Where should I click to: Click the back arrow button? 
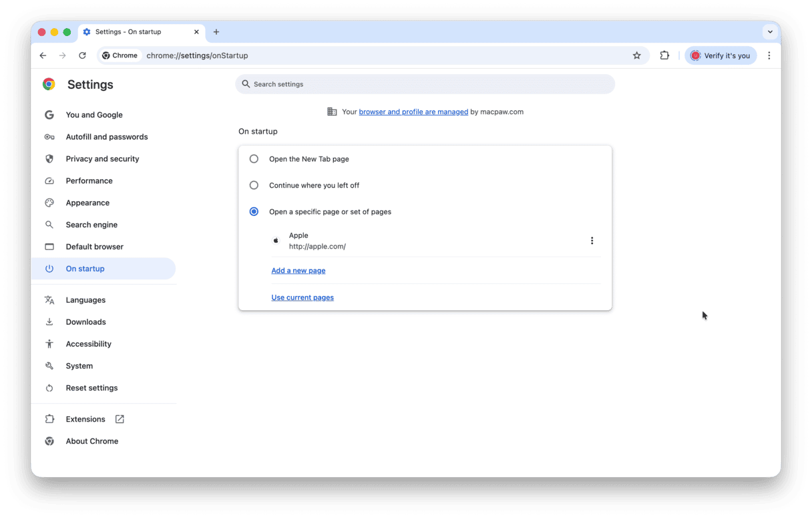click(x=43, y=55)
